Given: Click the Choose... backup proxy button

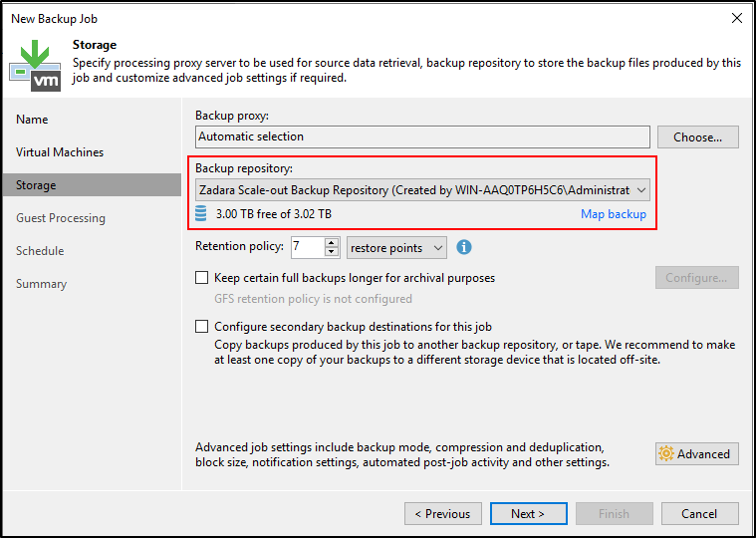Looking at the screenshot, I should 697,137.
